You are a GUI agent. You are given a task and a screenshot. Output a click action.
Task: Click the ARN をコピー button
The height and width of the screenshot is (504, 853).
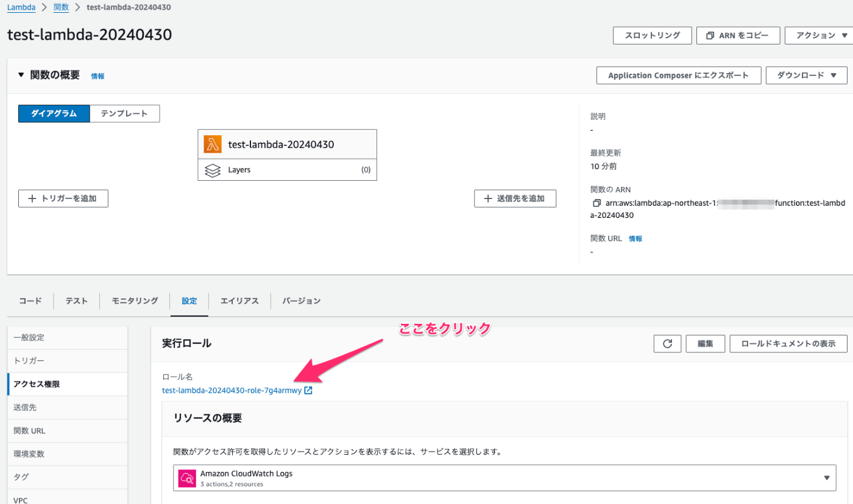click(738, 35)
